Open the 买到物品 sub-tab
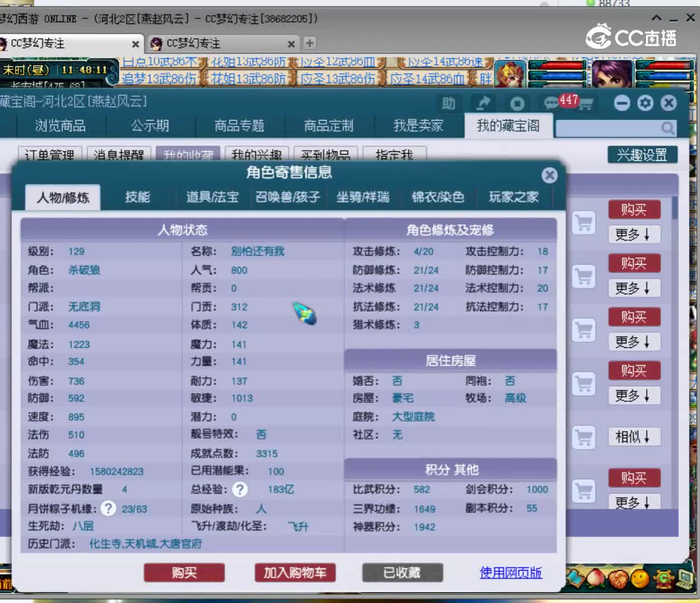 tap(326, 155)
